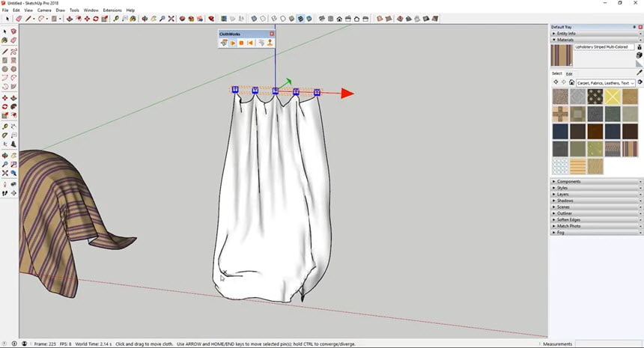The width and height of the screenshot is (644, 348).
Task: Pick the Circle tool in left toolbar
Action: tap(5, 69)
